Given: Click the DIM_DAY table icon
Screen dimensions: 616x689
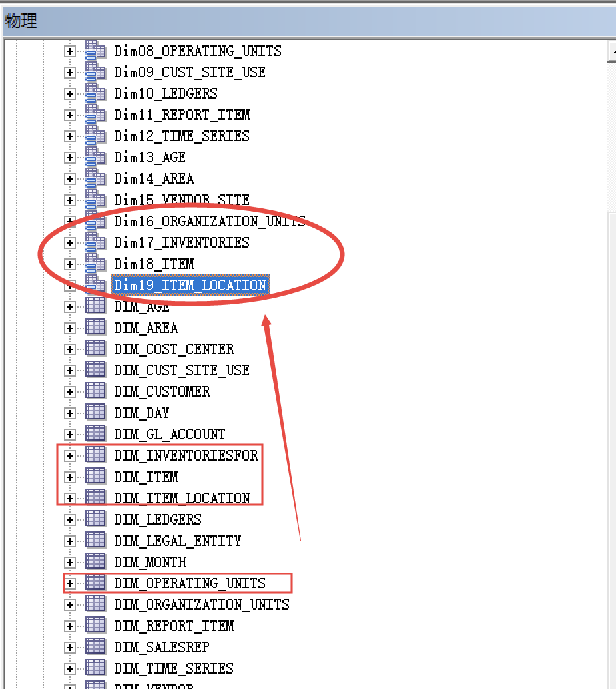Looking at the screenshot, I should coord(96,413).
